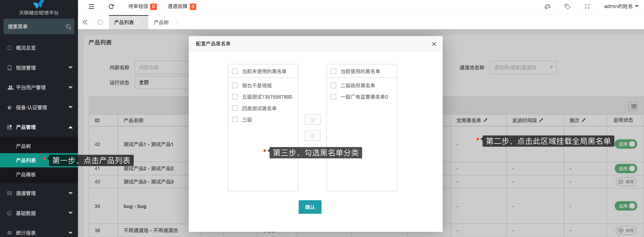Expand the 报备·认证管理 sidebar menu
This screenshot has height=237, width=644.
pyautogui.click(x=39, y=107)
